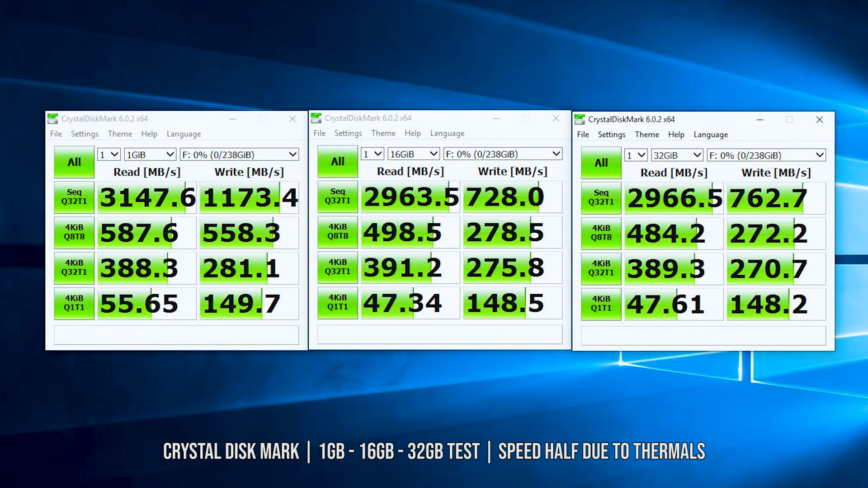Open Help menu in the 16GiB window
This screenshot has height=488, width=868.
point(413,133)
